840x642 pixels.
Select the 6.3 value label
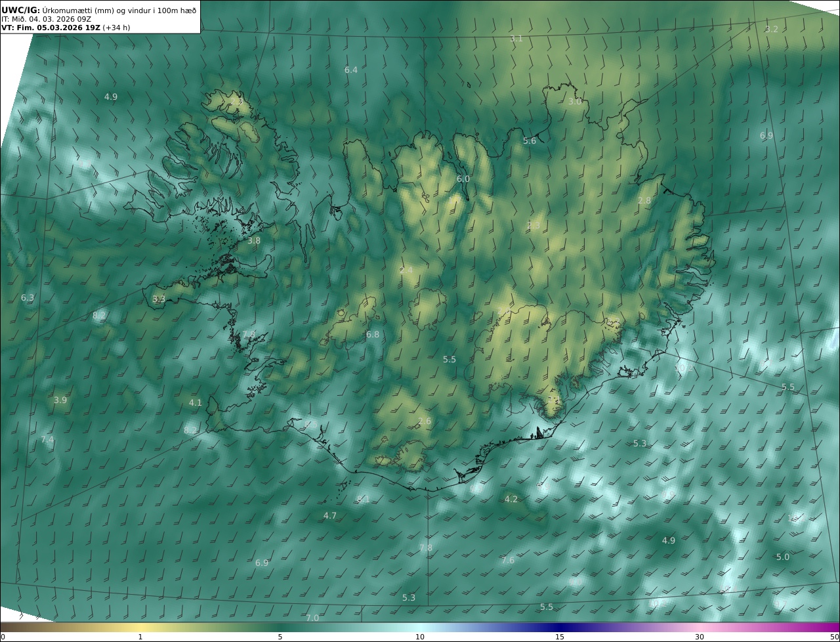click(x=28, y=298)
